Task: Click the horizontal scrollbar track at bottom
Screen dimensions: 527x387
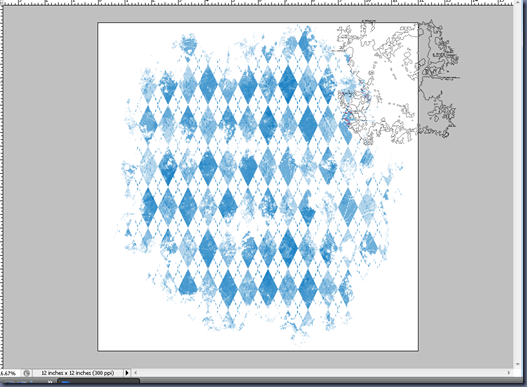Action: coord(322,373)
